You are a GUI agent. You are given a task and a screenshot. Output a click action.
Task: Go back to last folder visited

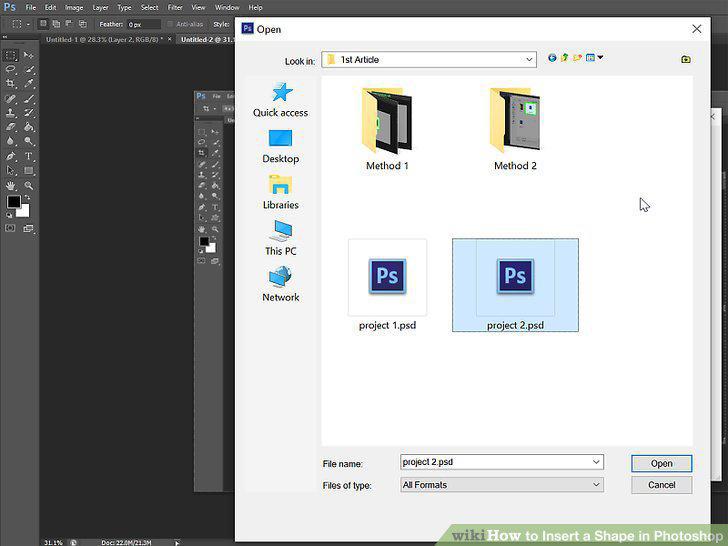552,58
